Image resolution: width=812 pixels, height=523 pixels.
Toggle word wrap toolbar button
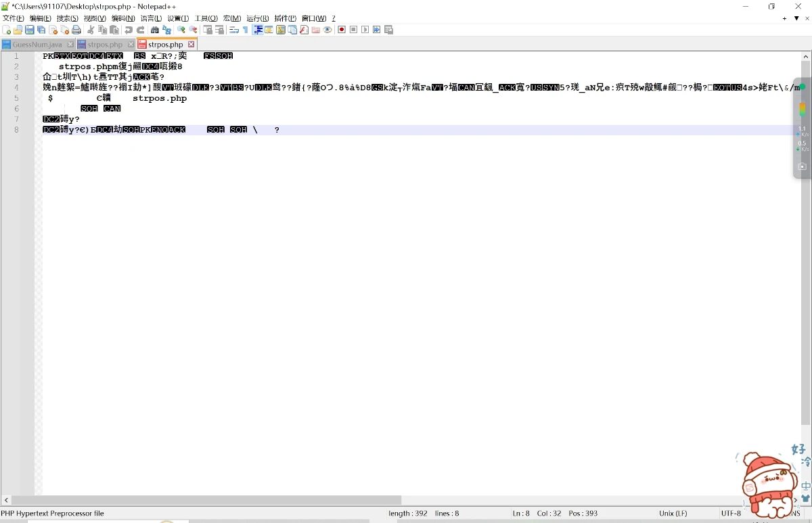click(x=233, y=30)
